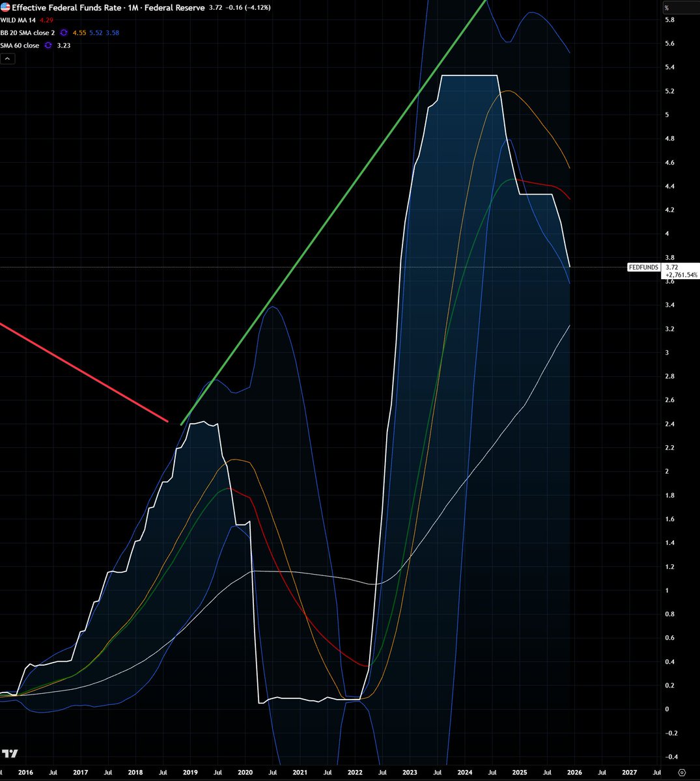Click the −0.16 (−4.12%) change value
Screen dimensions: 700x781
click(x=249, y=8)
